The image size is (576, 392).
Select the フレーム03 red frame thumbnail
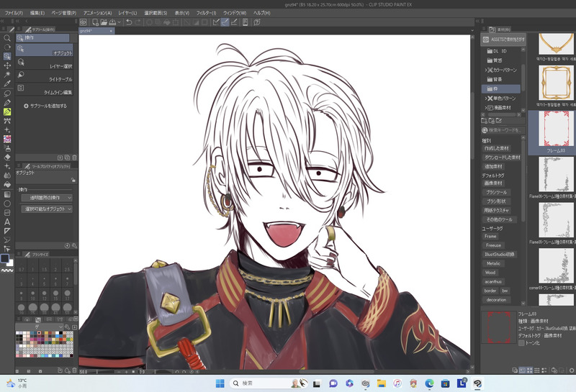[555, 129]
